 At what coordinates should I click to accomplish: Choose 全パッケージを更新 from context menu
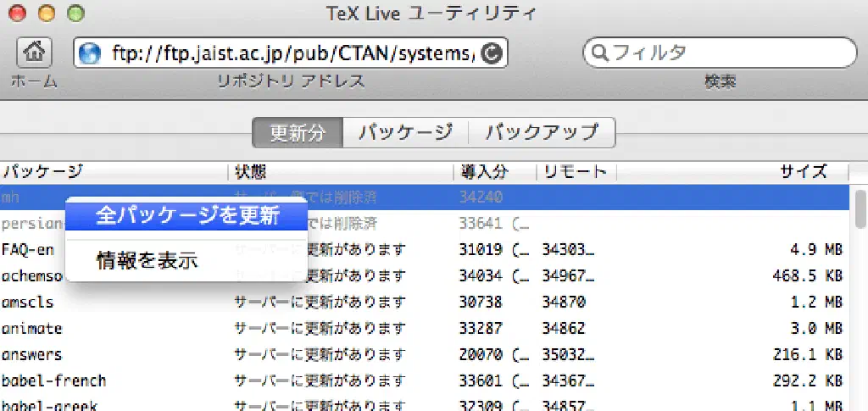(187, 215)
